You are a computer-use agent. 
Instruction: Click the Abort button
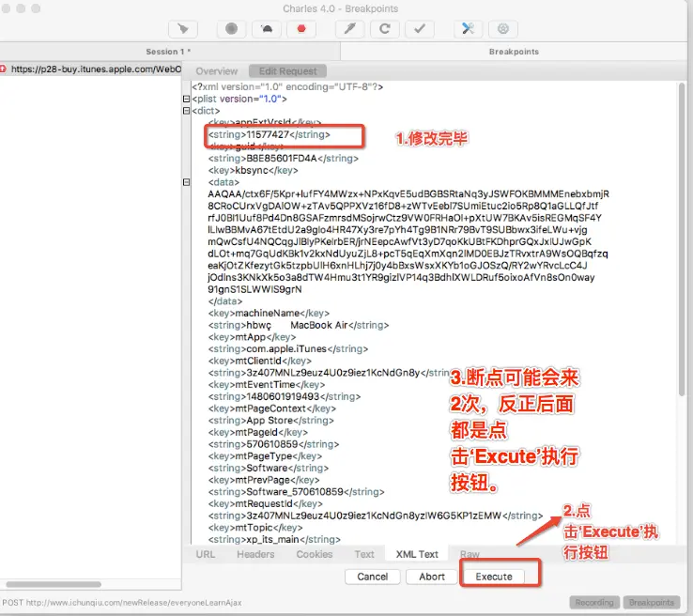pos(432,577)
